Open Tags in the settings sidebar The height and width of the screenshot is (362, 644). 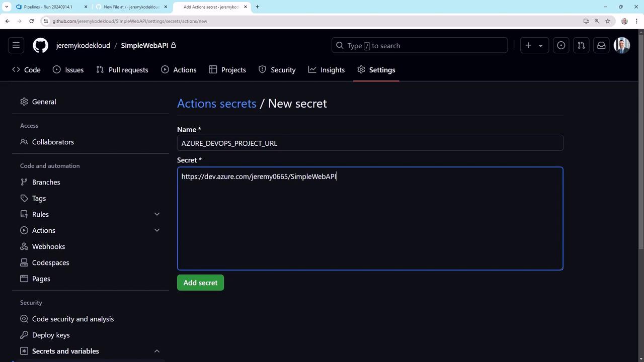[91, 198]
